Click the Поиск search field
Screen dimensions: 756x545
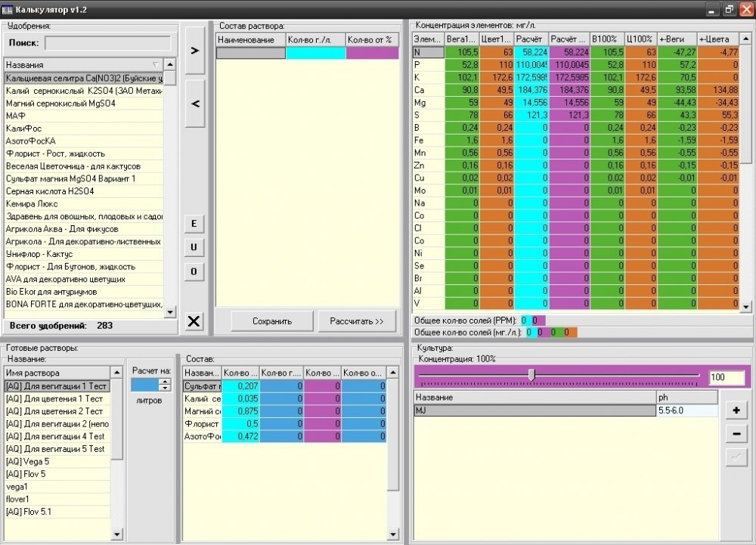[x=108, y=43]
